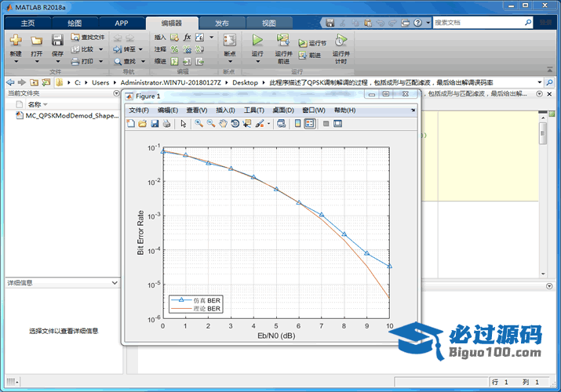Toggle the Insert Legend button in Figure toolbar

[310, 124]
